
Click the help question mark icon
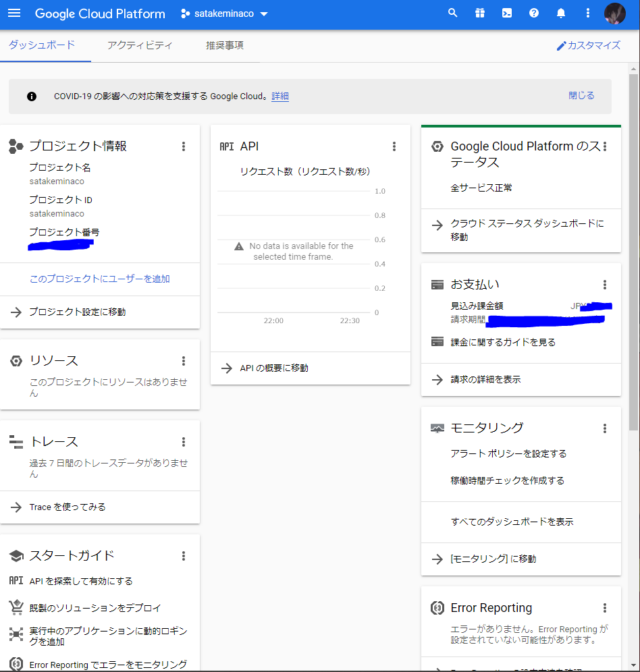[534, 13]
